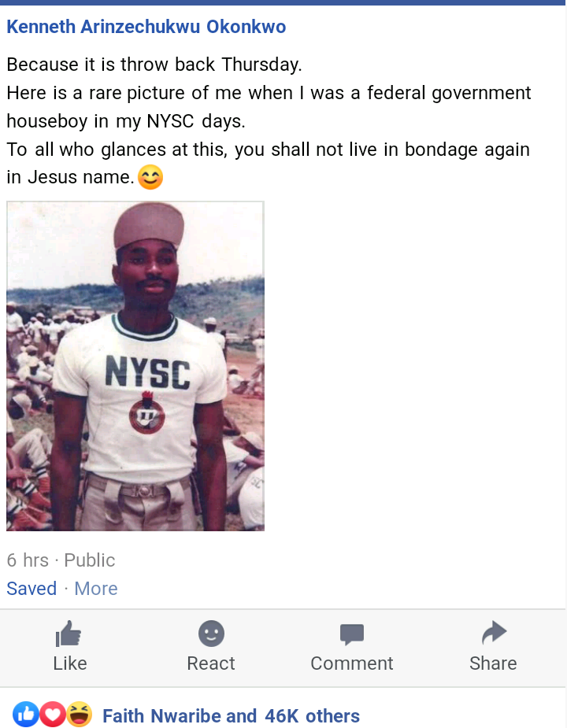567x728 pixels.
Task: Click the React smiley face icon
Action: pyautogui.click(x=211, y=634)
